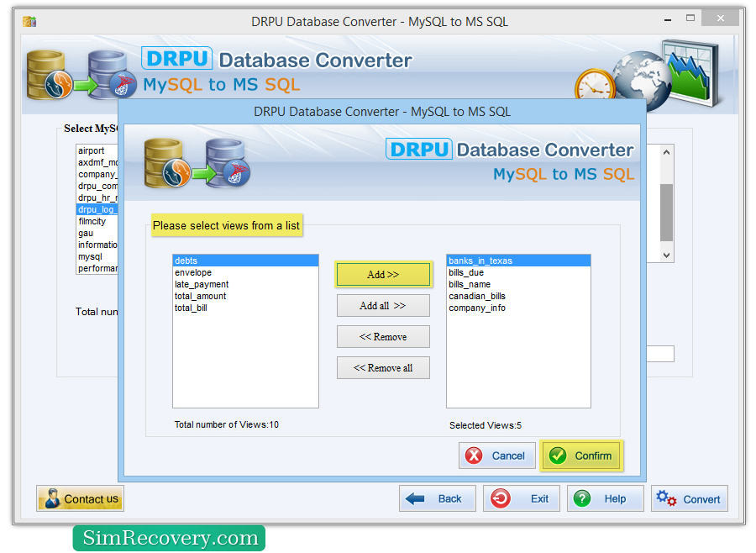756x553 pixels.
Task: Click the Back button in the main window
Action: (x=438, y=498)
